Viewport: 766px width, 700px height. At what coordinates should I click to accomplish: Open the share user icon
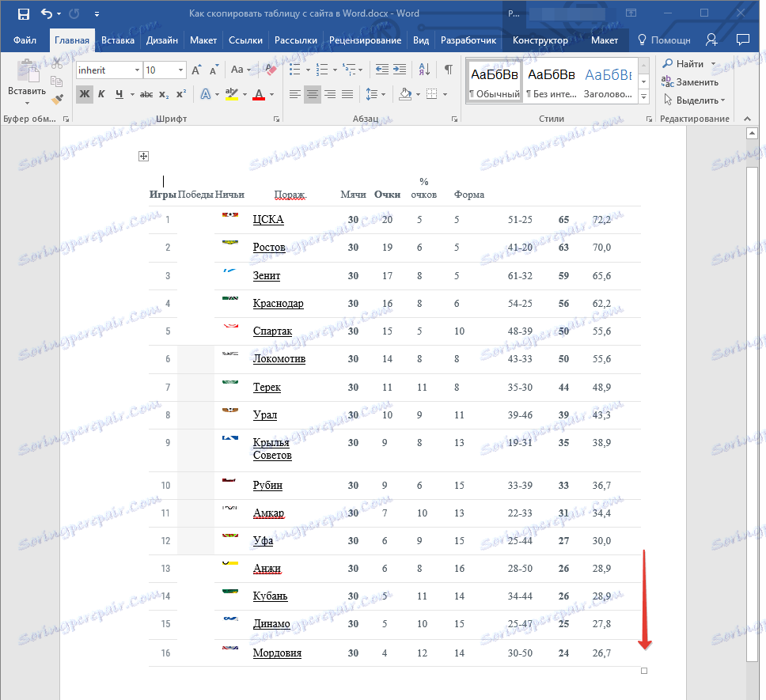point(711,40)
